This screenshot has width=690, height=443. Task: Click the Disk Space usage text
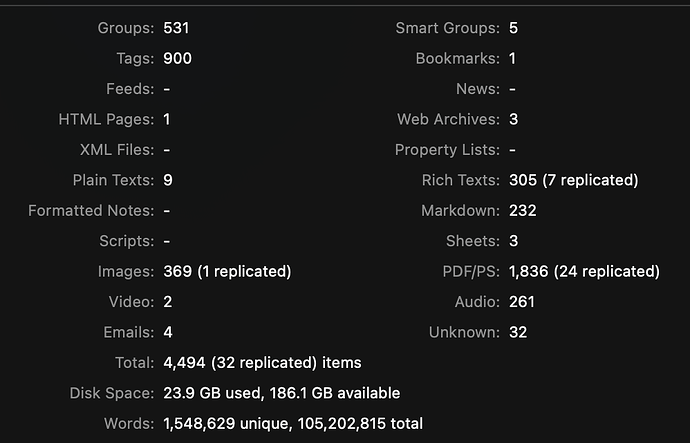pyautogui.click(x=282, y=393)
